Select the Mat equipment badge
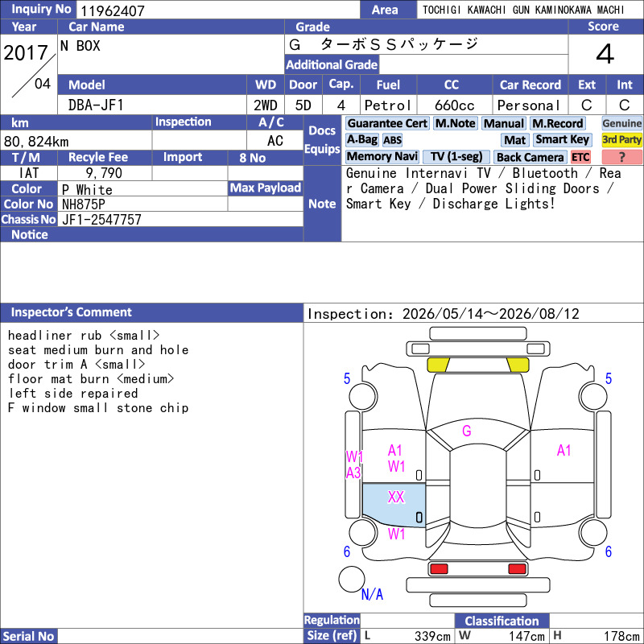Image resolution: width=644 pixels, height=644 pixels. [515, 140]
